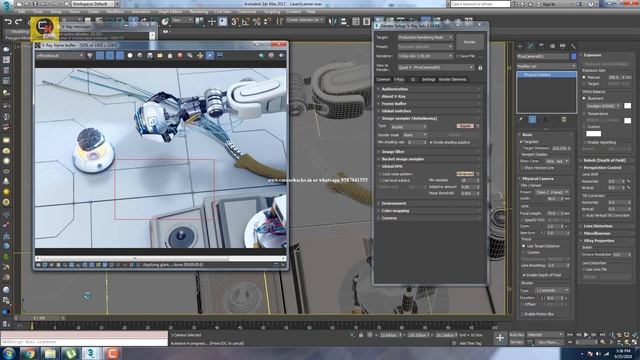This screenshot has width=640, height=360.
Task: Expand the Lens Distortion rollout
Action: [x=606, y=226]
